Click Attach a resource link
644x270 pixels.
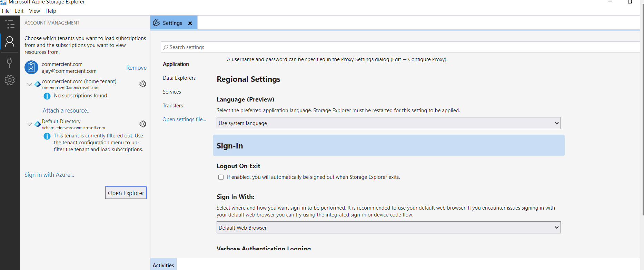pos(67,110)
